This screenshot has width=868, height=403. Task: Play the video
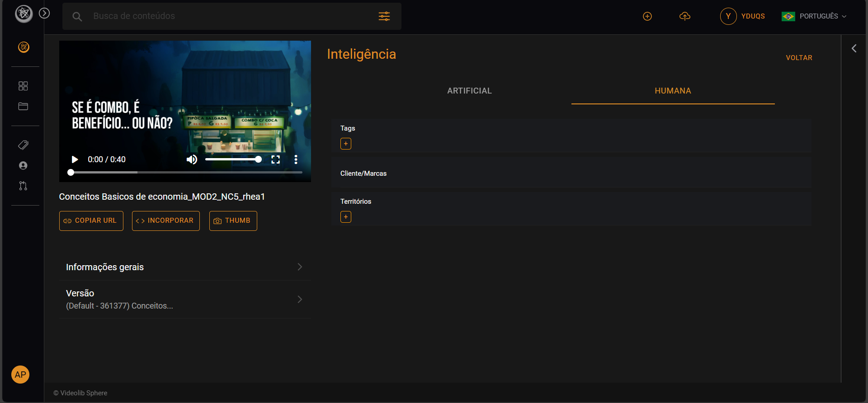coord(75,159)
